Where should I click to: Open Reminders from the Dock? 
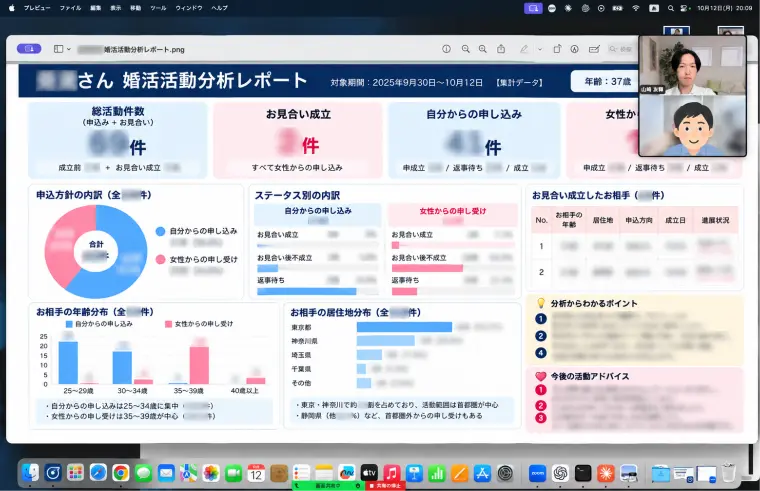coord(301,473)
